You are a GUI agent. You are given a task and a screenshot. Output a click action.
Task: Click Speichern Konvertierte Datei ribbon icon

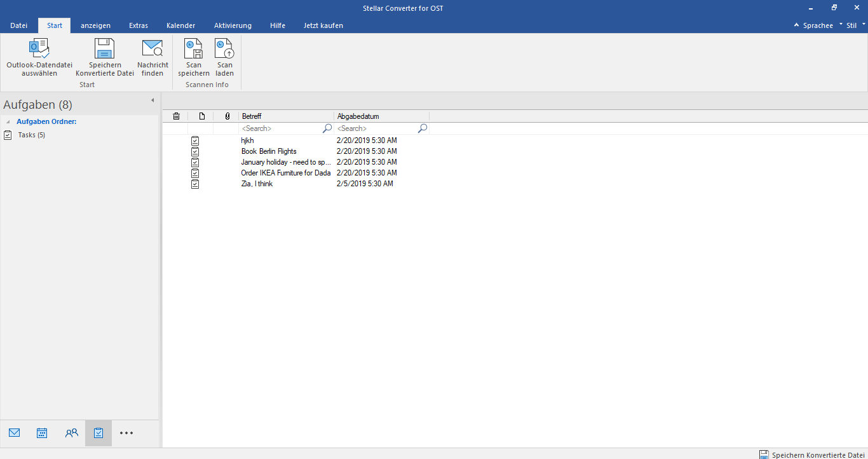[104, 49]
